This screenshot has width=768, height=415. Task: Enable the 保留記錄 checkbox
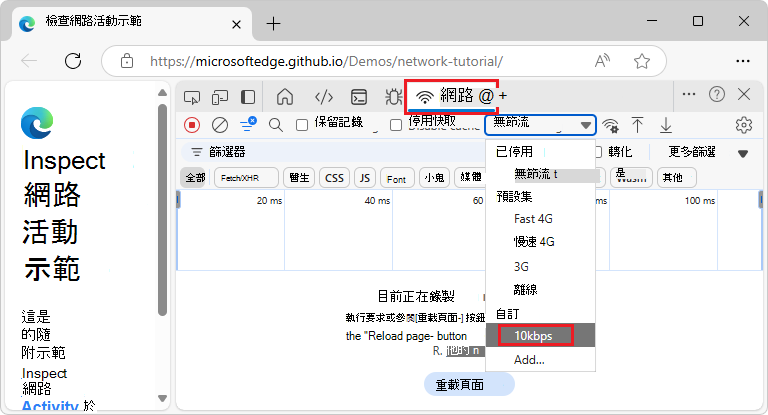tap(302, 125)
